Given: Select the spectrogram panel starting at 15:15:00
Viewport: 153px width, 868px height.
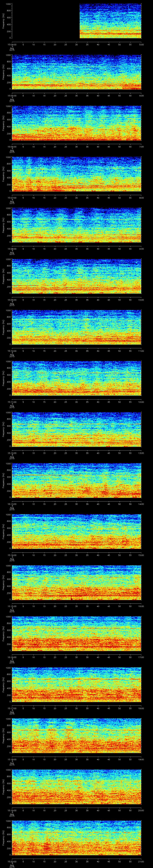Looking at the screenshot, I should coord(77,583).
